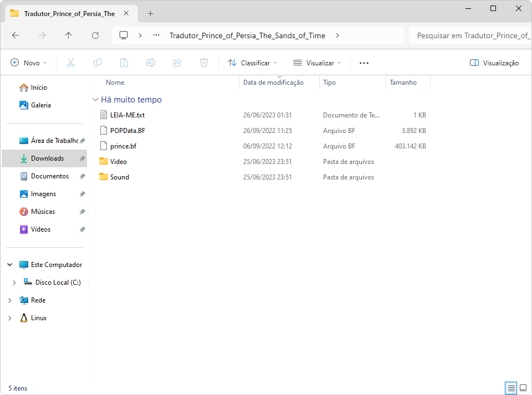Image resolution: width=532 pixels, height=395 pixels.
Task: Collapse the Este Computador tree node
Action: point(10,265)
